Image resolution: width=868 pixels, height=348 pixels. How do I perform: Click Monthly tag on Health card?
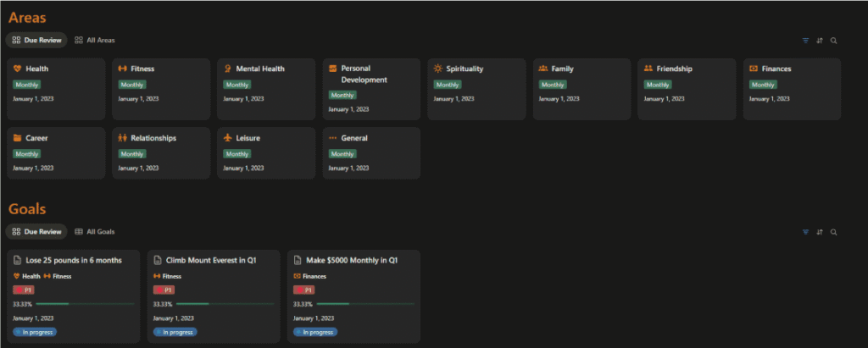point(26,85)
